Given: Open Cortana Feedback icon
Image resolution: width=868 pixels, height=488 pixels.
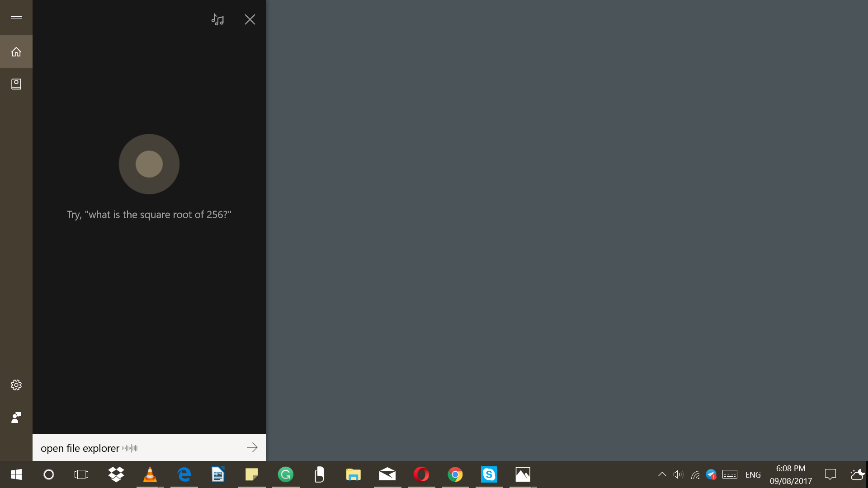Looking at the screenshot, I should (16, 418).
